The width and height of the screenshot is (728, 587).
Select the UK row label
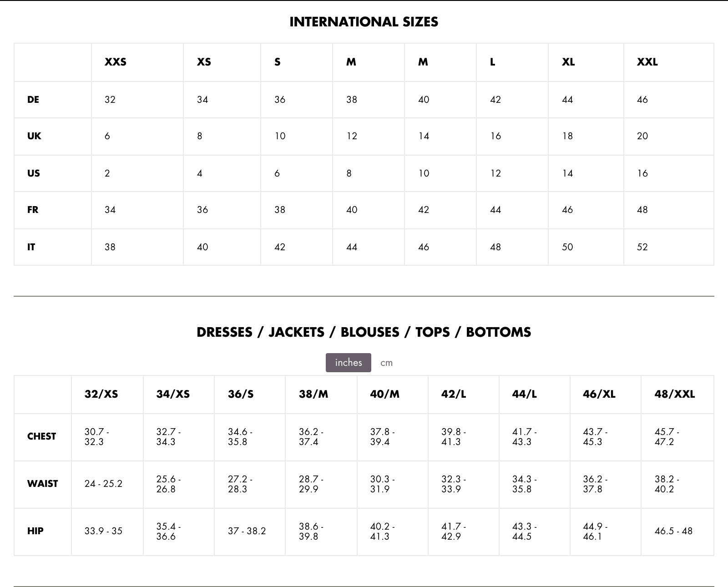[34, 136]
